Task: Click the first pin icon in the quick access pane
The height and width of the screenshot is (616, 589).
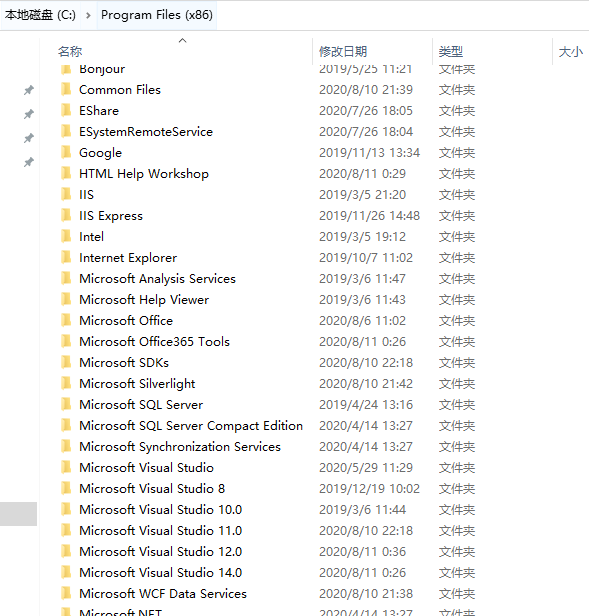Action: (29, 90)
